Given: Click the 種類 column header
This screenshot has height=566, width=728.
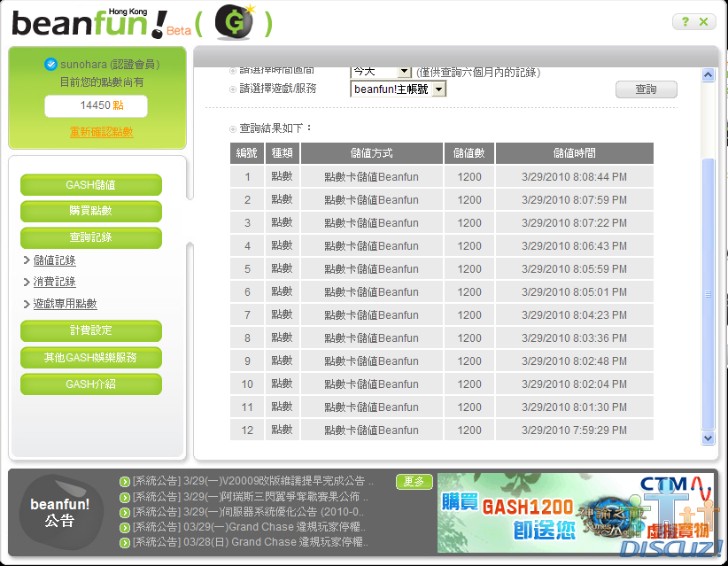Looking at the screenshot, I should click(x=282, y=153).
